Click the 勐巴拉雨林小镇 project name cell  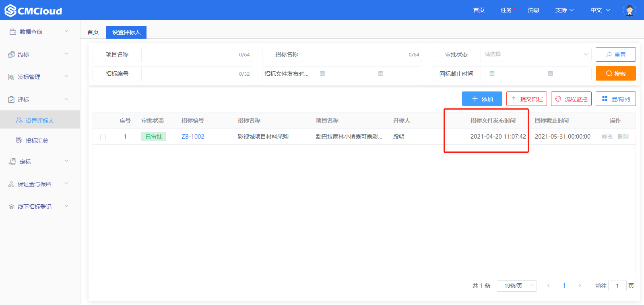point(349,137)
